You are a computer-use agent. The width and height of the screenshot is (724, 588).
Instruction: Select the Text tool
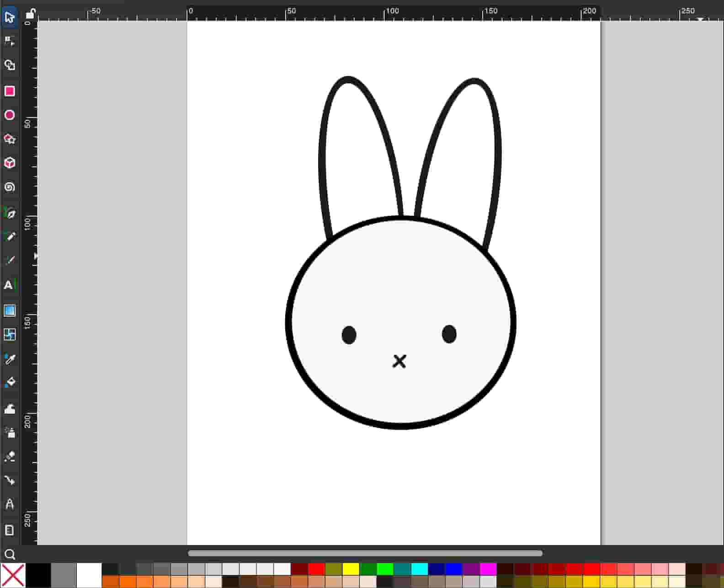10,285
